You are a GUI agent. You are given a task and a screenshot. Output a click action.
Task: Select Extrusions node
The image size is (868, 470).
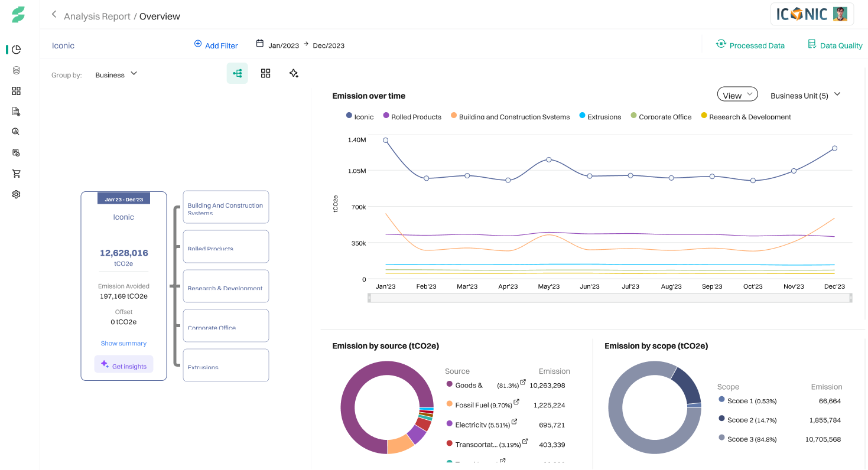pos(226,365)
